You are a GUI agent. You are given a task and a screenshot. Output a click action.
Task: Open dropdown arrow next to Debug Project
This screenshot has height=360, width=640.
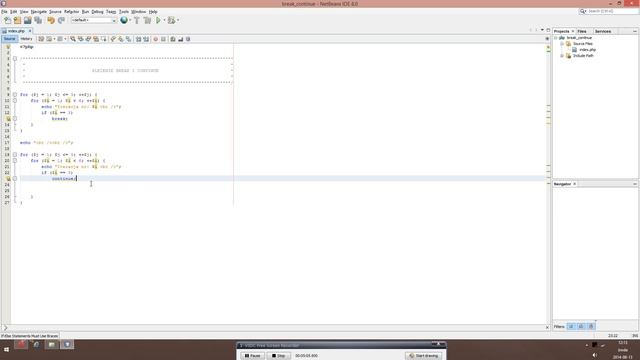click(178, 20)
